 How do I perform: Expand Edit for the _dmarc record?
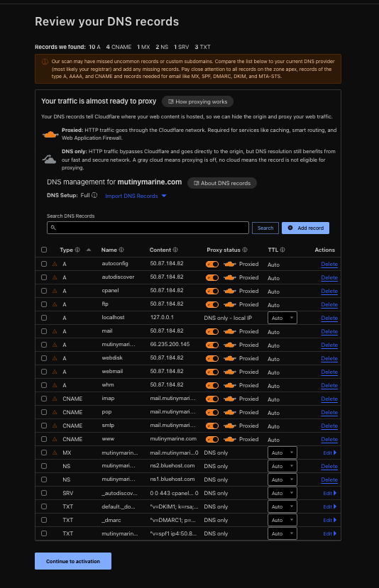(330, 520)
